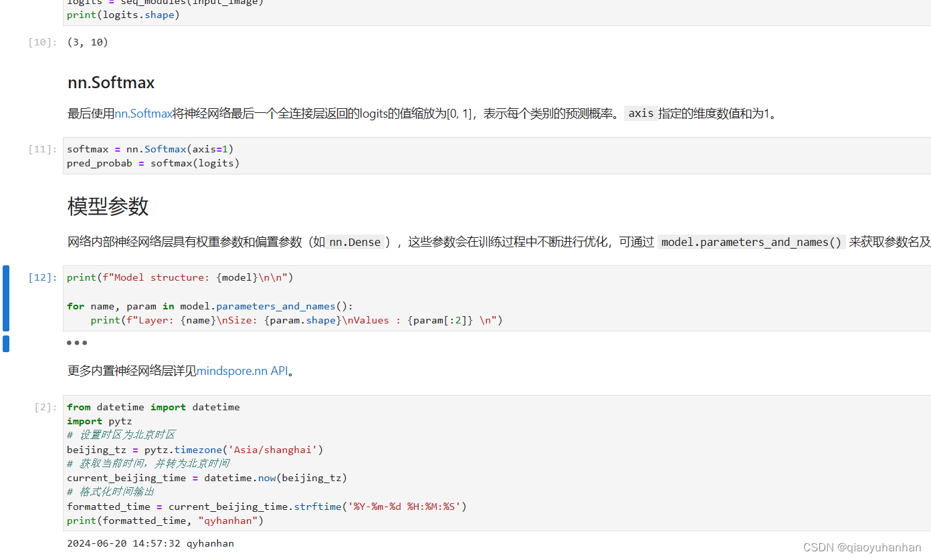
Task: Click inside code cell 12 printing model structure
Action: (x=497, y=299)
